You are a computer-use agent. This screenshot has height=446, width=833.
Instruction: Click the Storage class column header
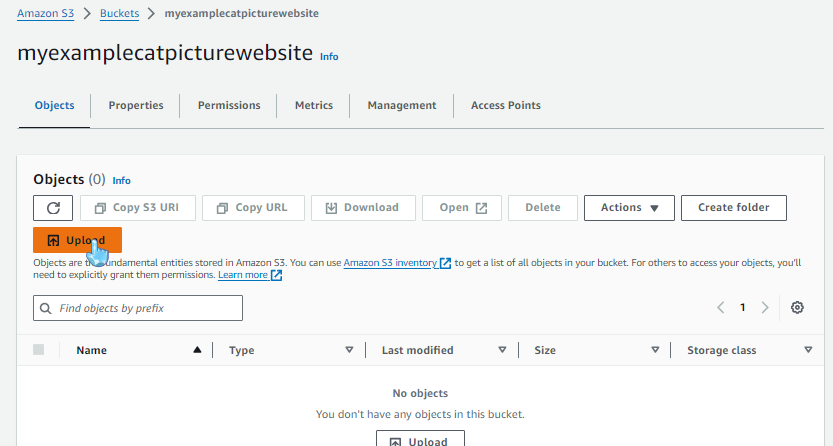[721, 350]
